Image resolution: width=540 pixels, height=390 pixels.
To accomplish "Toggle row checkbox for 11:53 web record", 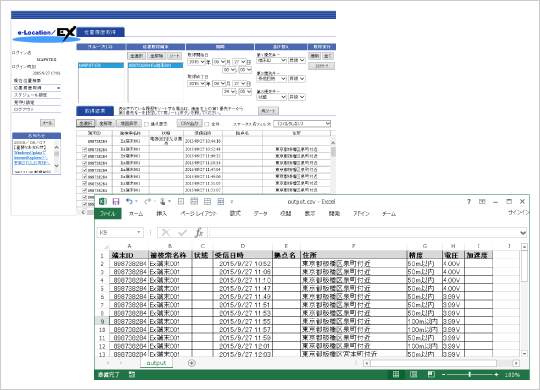I will 85,190.
